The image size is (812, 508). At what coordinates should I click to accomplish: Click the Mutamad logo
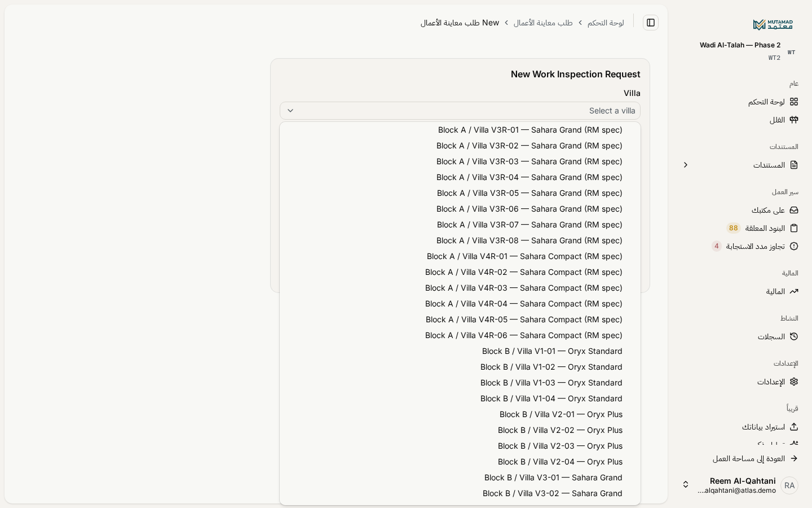pyautogui.click(x=773, y=24)
